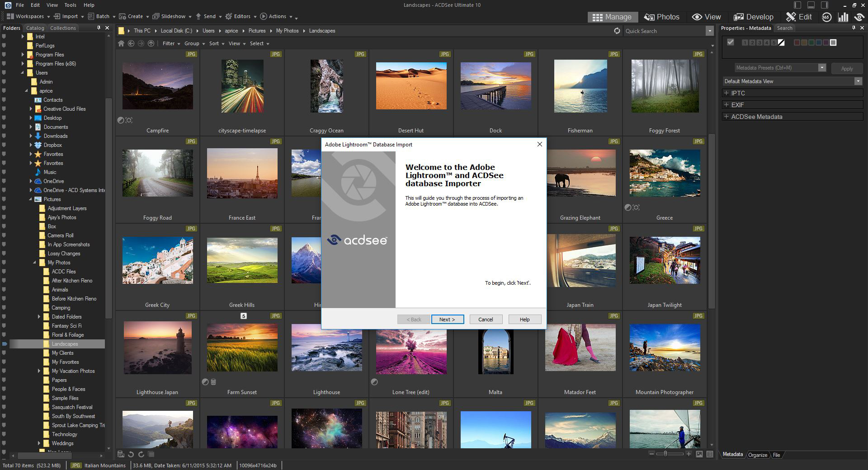The image size is (868, 470).
Task: Open the Search tab in Properties pane
Action: [784, 28]
